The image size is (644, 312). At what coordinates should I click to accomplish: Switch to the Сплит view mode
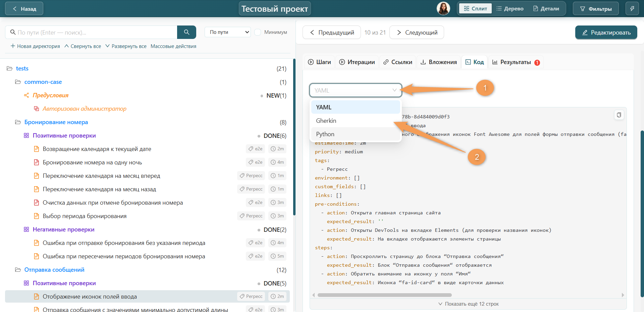[x=475, y=9]
